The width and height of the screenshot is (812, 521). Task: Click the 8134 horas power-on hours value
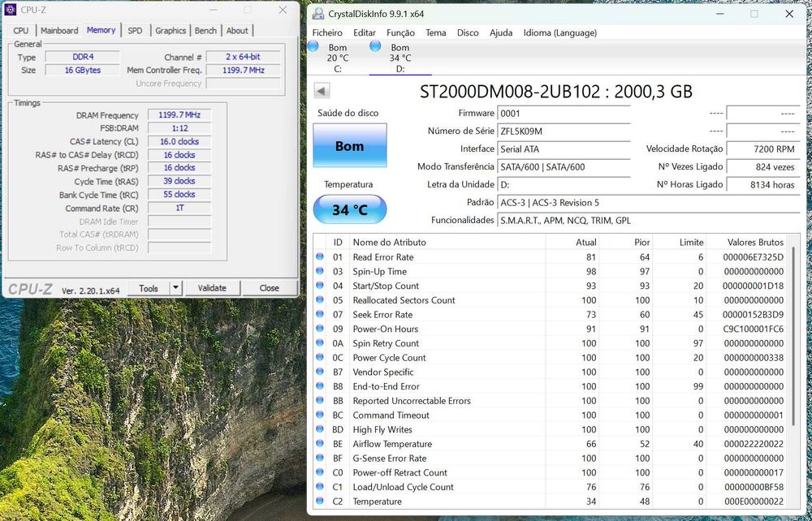click(762, 185)
